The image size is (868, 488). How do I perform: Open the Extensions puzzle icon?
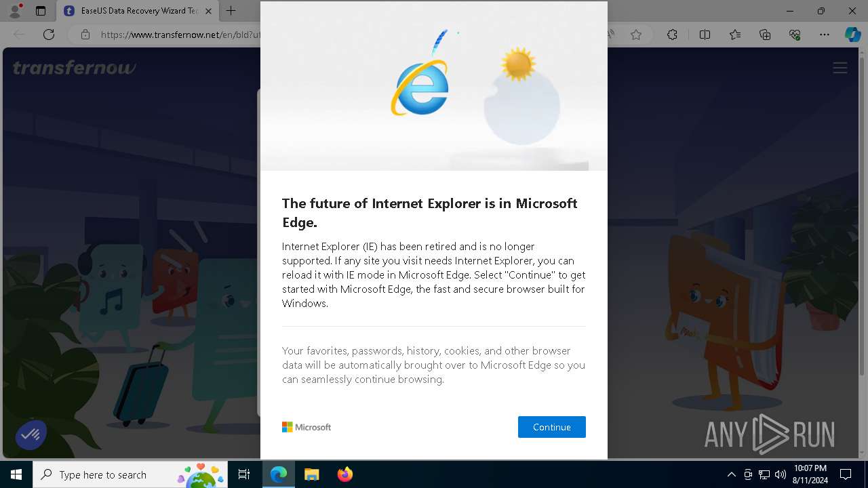point(672,35)
